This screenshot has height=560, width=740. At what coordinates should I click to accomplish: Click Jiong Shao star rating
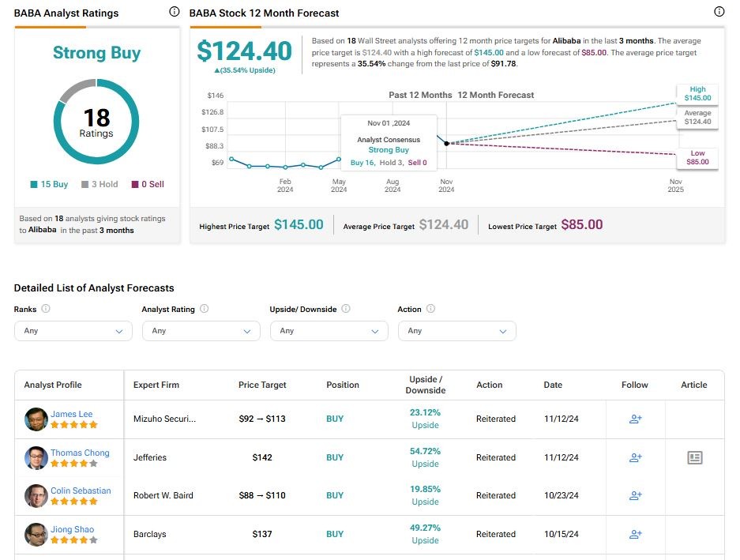74,540
